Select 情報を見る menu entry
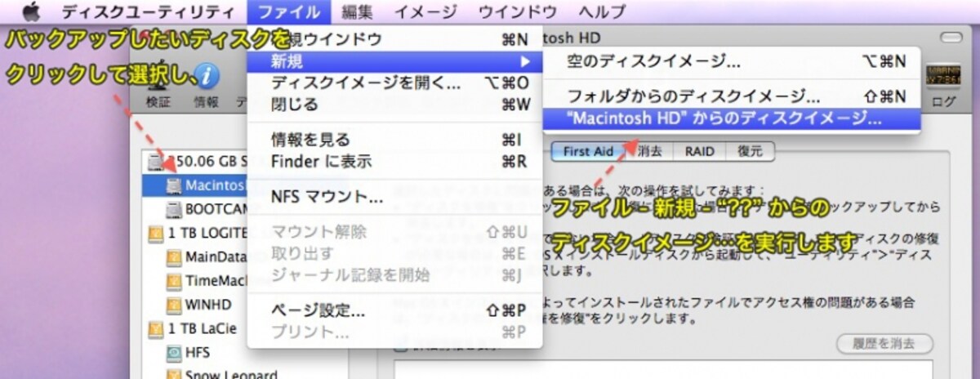The height and width of the screenshot is (379, 980). 394,140
